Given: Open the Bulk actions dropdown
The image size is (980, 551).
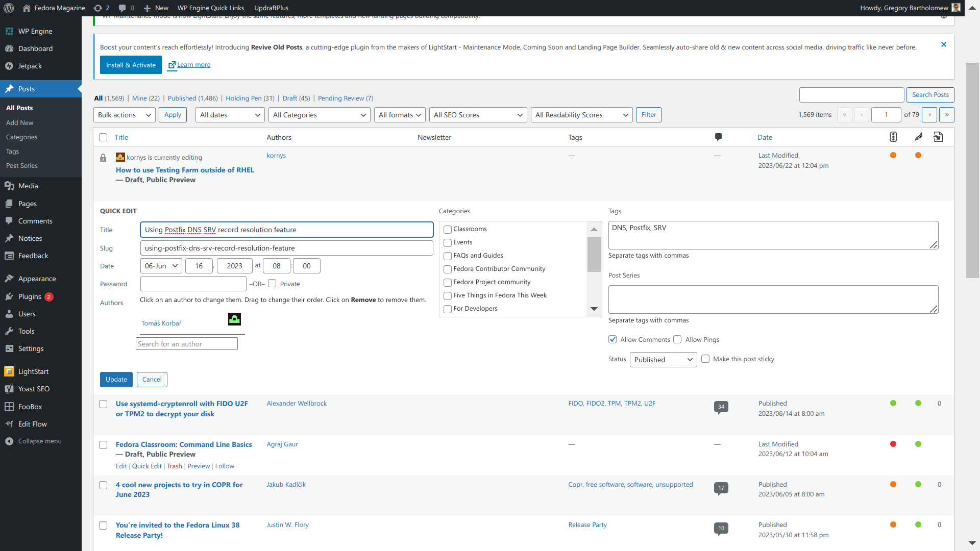Looking at the screenshot, I should tap(125, 115).
